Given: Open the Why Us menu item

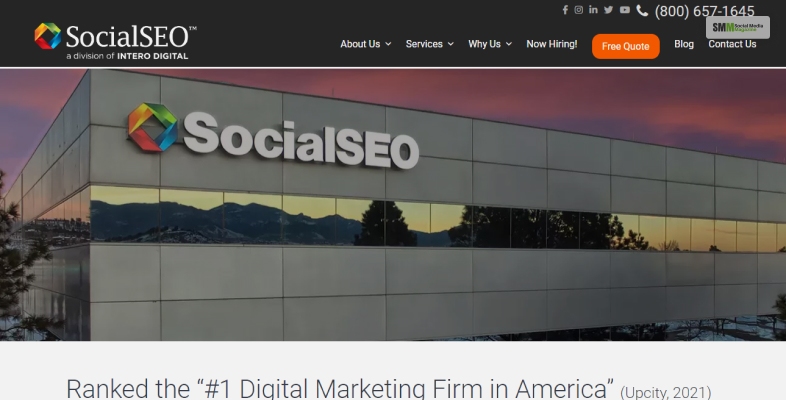Looking at the screenshot, I should click(484, 44).
